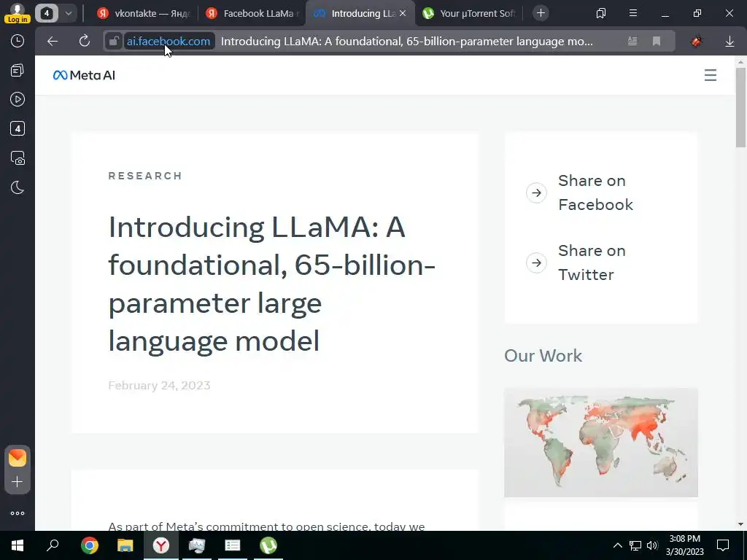Switch to the Facebook LLaMa search tab
This screenshot has width=747, height=560.
point(252,13)
